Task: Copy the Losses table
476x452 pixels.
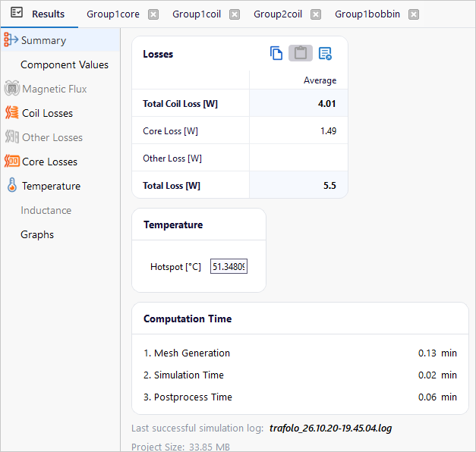Action: coord(276,53)
